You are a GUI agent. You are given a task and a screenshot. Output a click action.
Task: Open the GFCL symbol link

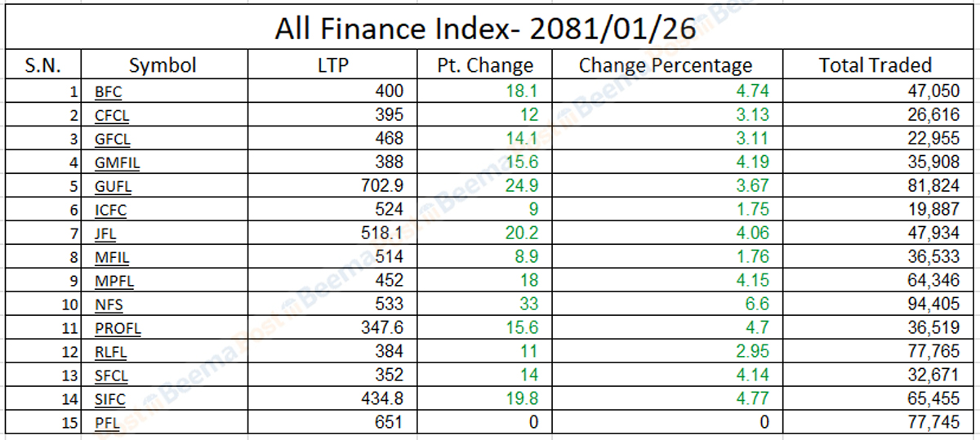112,140
